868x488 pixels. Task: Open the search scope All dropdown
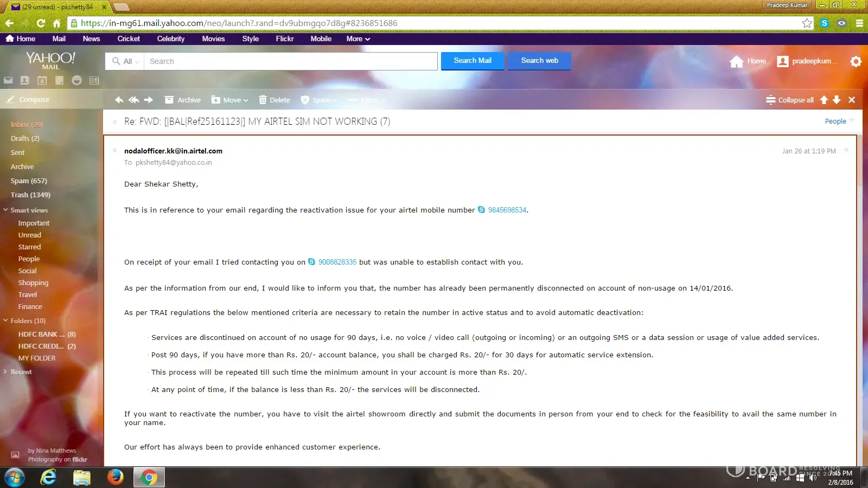[125, 61]
